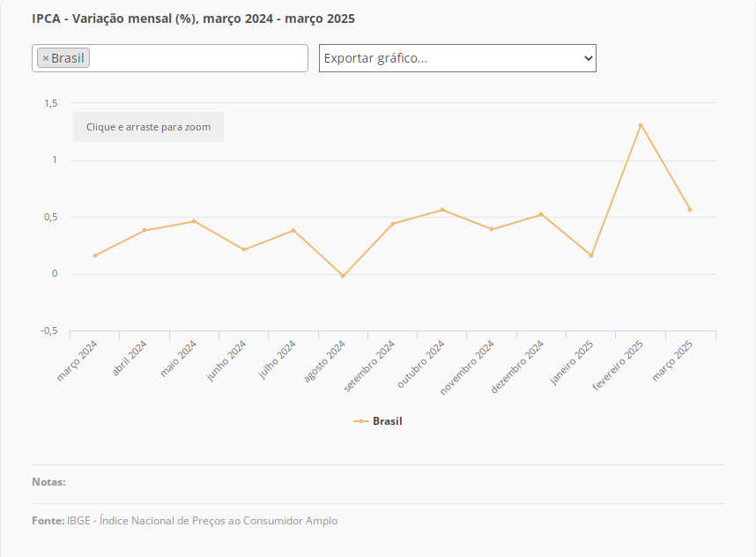
Task: Click the dezembro 2024 data point
Action: [541, 214]
